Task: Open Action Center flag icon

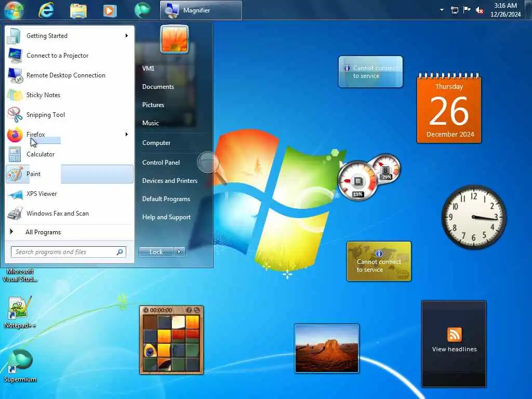Action: pyautogui.click(x=467, y=10)
